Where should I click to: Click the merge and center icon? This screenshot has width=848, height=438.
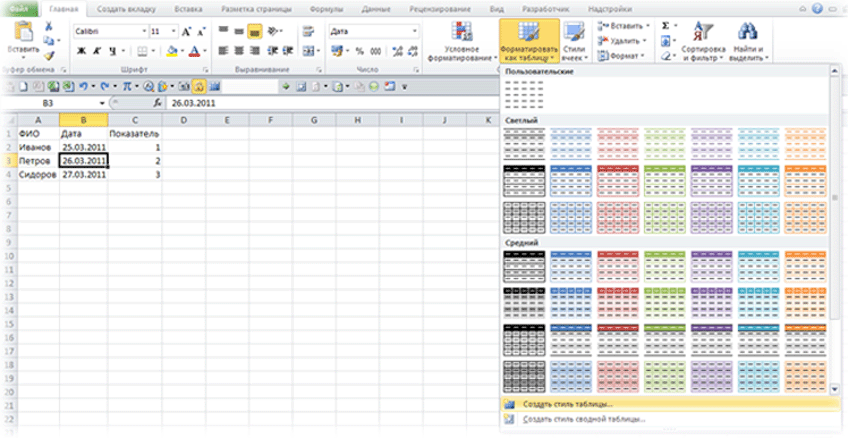point(307,51)
